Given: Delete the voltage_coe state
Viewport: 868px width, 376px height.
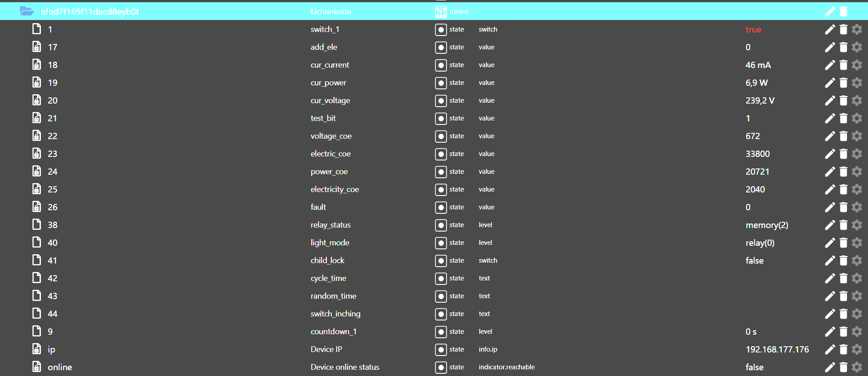Looking at the screenshot, I should click(844, 136).
